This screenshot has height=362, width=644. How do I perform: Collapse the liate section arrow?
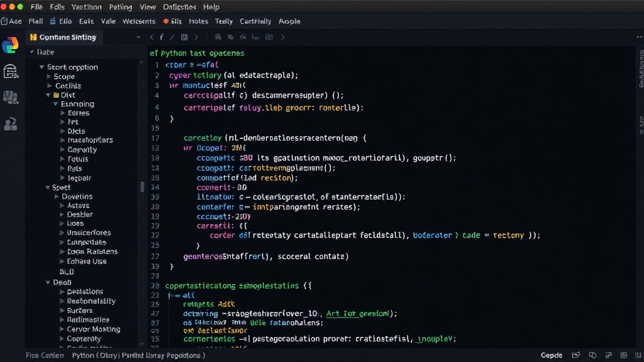tap(31, 52)
